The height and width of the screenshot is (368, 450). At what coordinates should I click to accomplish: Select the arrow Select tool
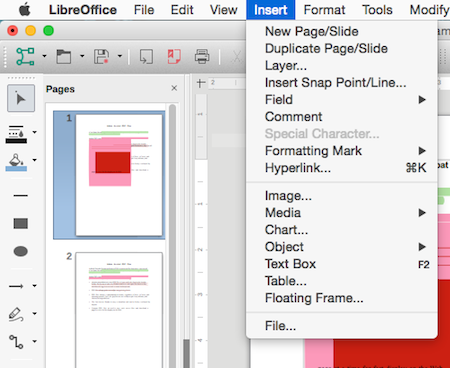click(21, 98)
